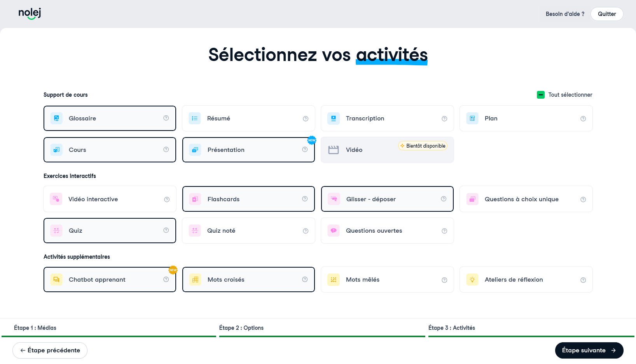This screenshot has width=636, height=364.
Task: Go to Étape 1 : Médias step
Action: pyautogui.click(x=35, y=328)
